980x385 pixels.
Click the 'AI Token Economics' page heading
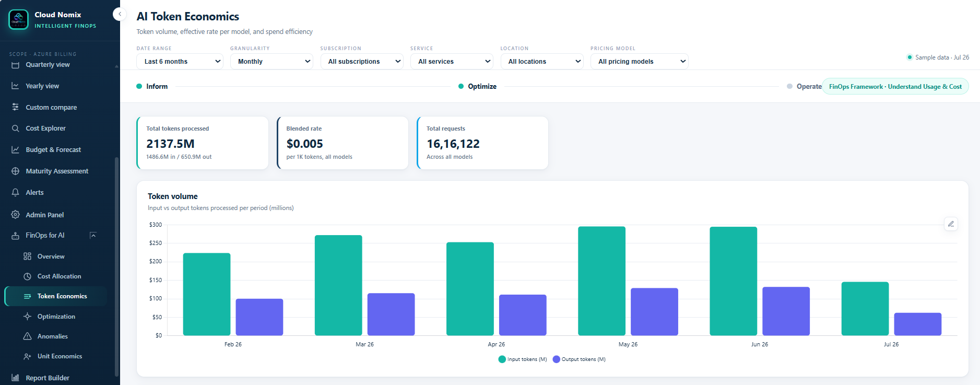tap(188, 16)
